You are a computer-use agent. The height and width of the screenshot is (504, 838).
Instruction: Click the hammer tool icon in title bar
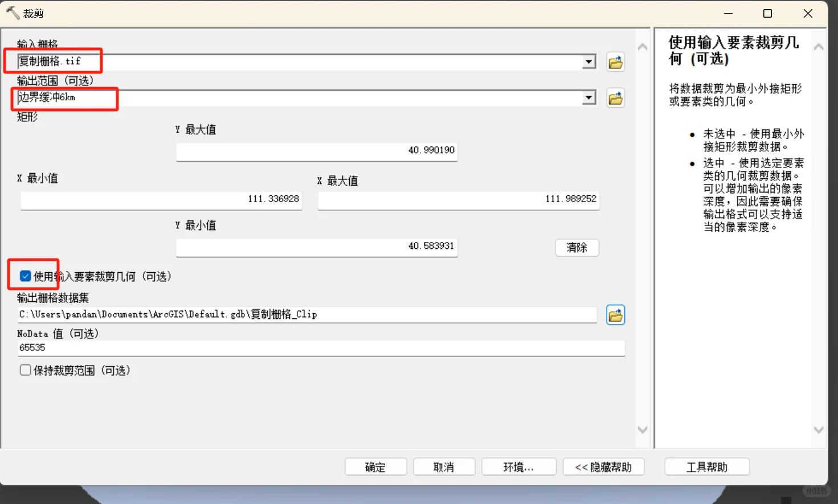13,13
